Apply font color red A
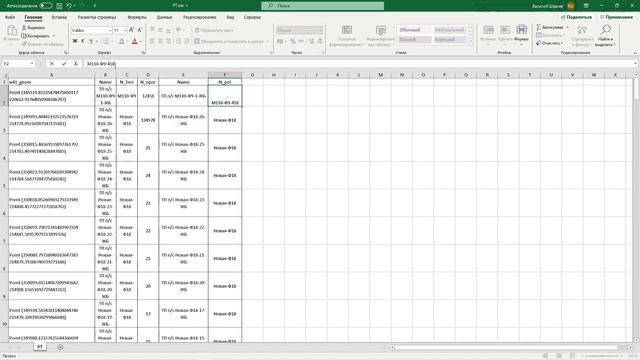 point(135,41)
